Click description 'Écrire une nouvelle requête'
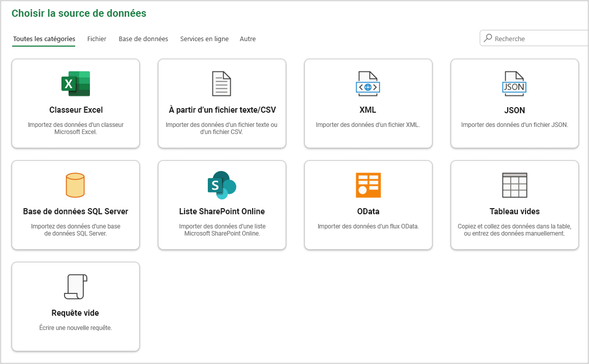Viewport: 589px width, 364px height. [76, 327]
